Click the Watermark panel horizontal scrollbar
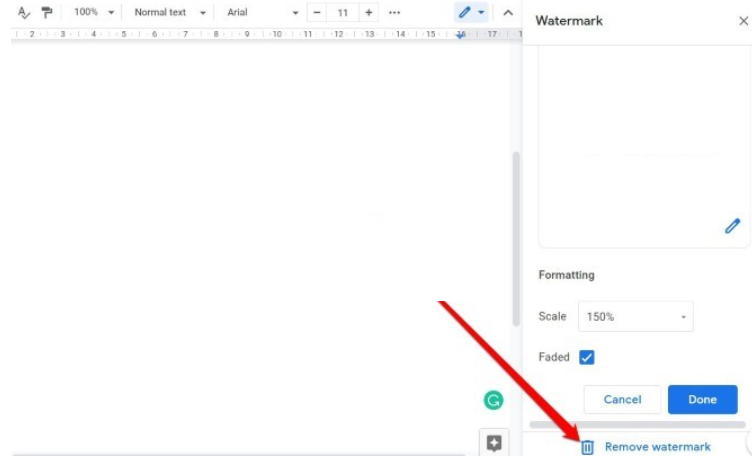The image size is (752, 456). point(637,424)
